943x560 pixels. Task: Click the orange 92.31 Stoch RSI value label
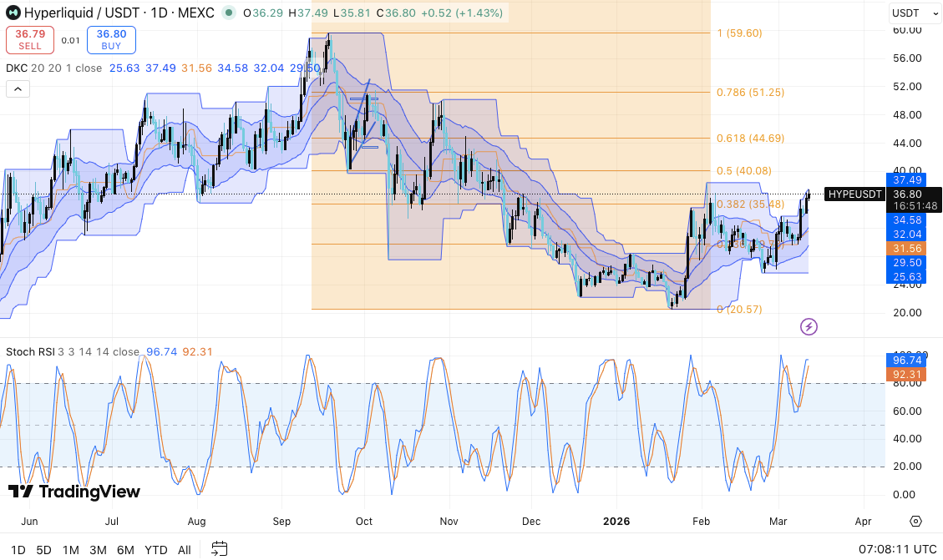click(x=905, y=374)
